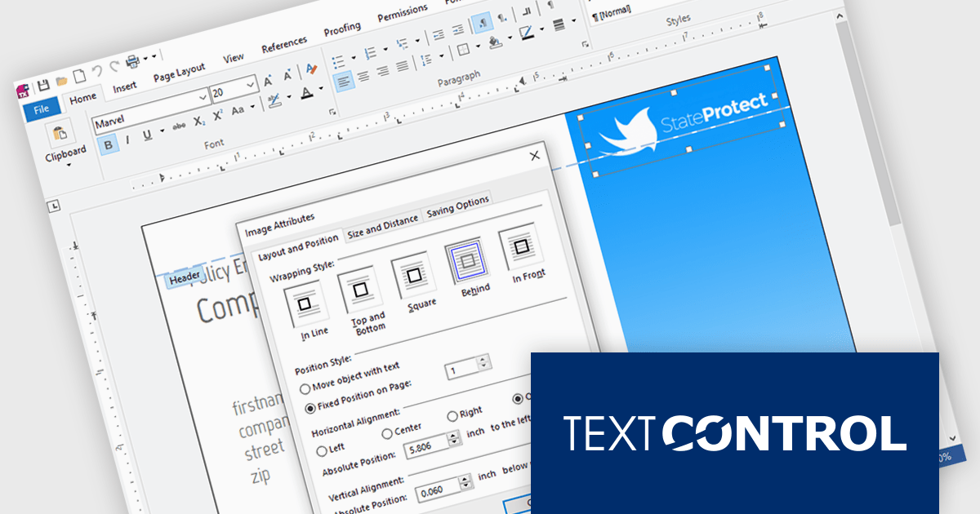Open Size and Distance tab in dialog

(382, 227)
